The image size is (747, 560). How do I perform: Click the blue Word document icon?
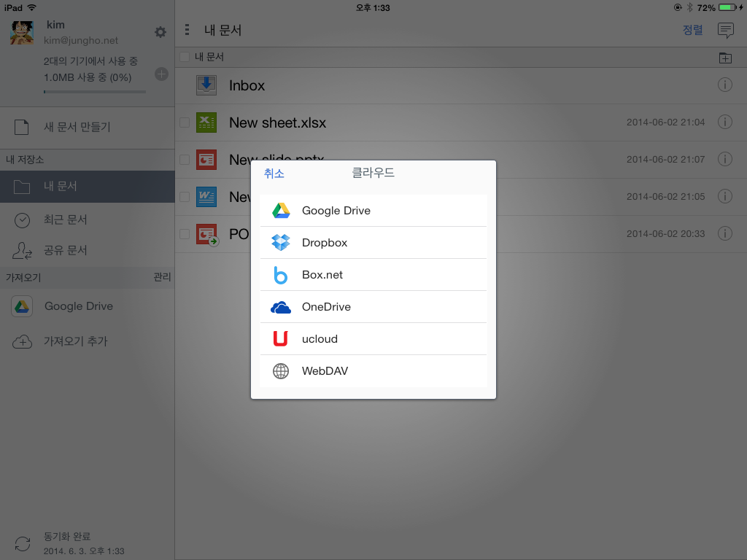click(x=206, y=197)
